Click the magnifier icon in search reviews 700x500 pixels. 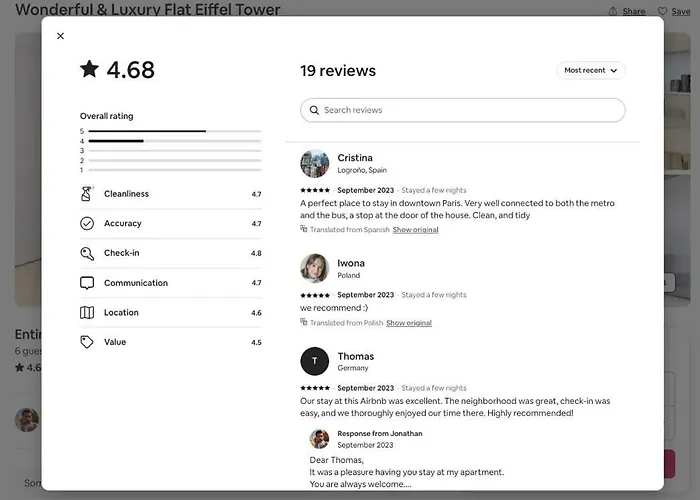(315, 110)
